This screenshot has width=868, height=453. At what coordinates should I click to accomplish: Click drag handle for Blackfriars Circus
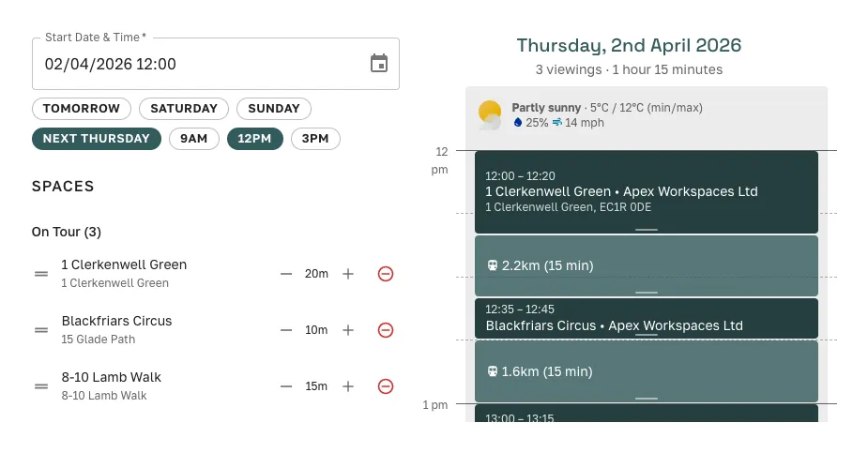point(41,330)
